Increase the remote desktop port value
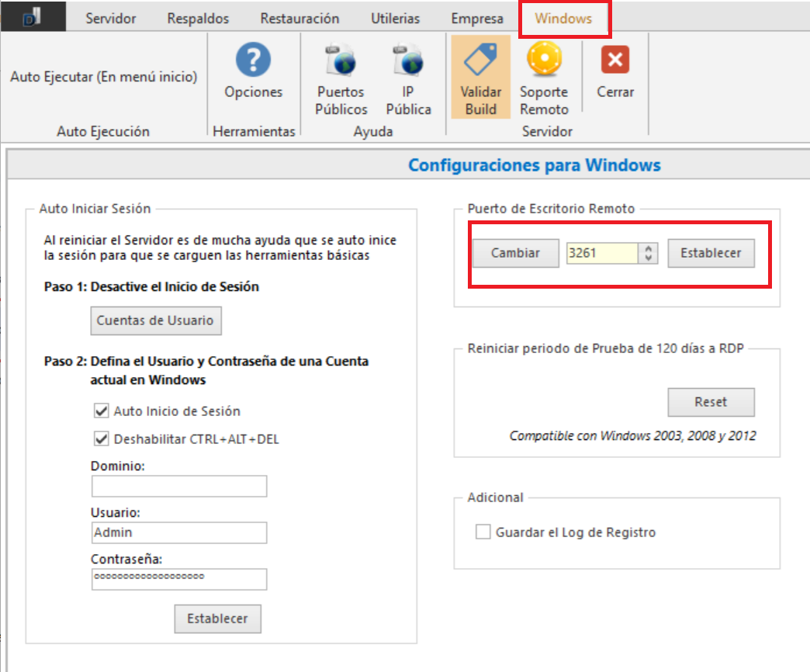This screenshot has width=810, height=672. coord(650,248)
